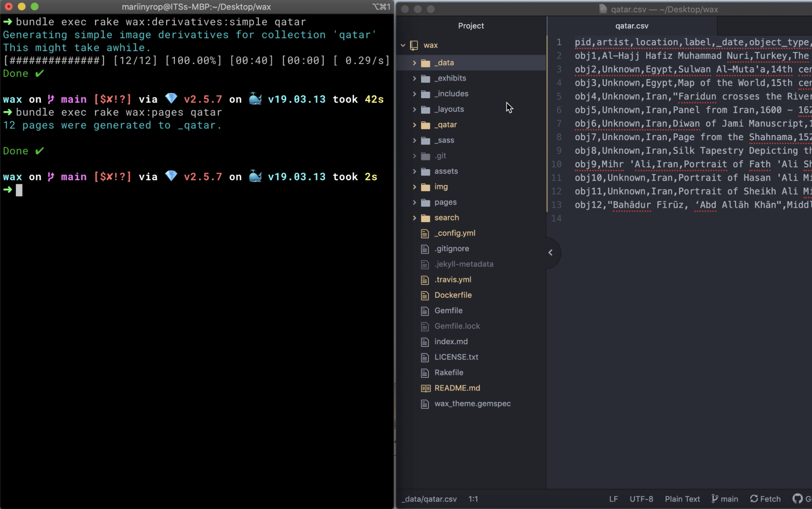Click the Fetch sync icon
Viewport: 812px width, 509px height.
754,499
